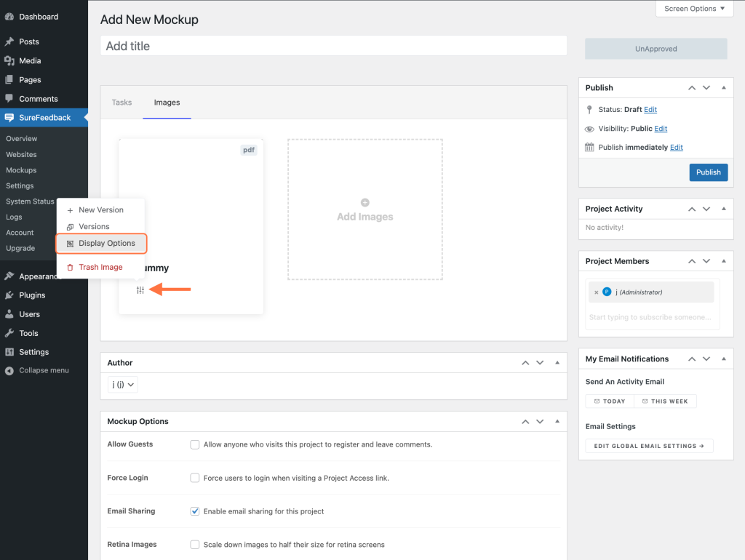Click the Publish button
Viewport: 745px width, 560px height.
(x=707, y=172)
